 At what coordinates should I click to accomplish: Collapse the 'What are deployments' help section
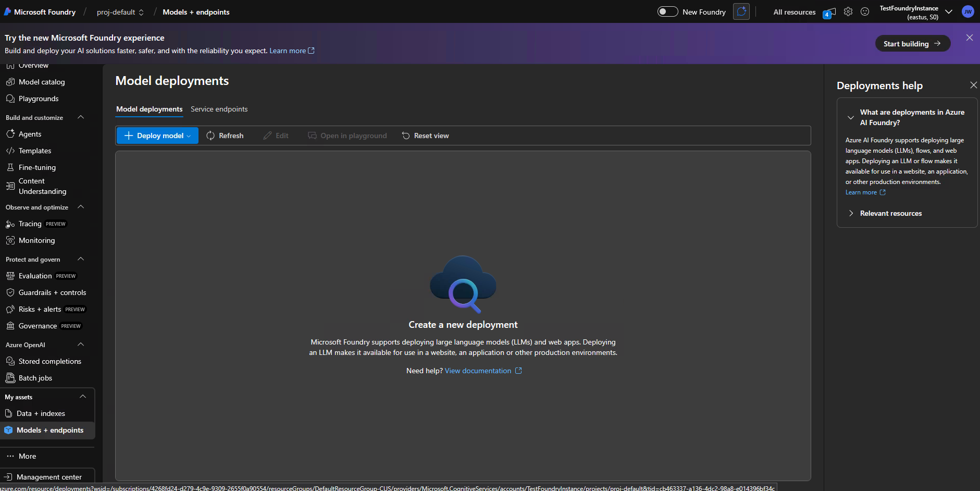point(851,118)
